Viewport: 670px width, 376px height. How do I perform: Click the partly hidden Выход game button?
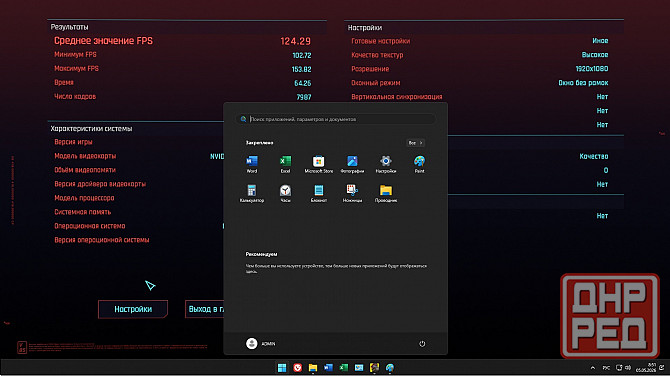(x=205, y=309)
